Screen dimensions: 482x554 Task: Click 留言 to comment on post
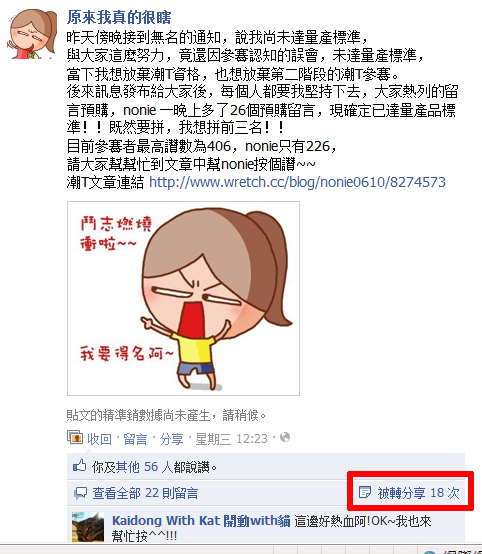(135, 439)
